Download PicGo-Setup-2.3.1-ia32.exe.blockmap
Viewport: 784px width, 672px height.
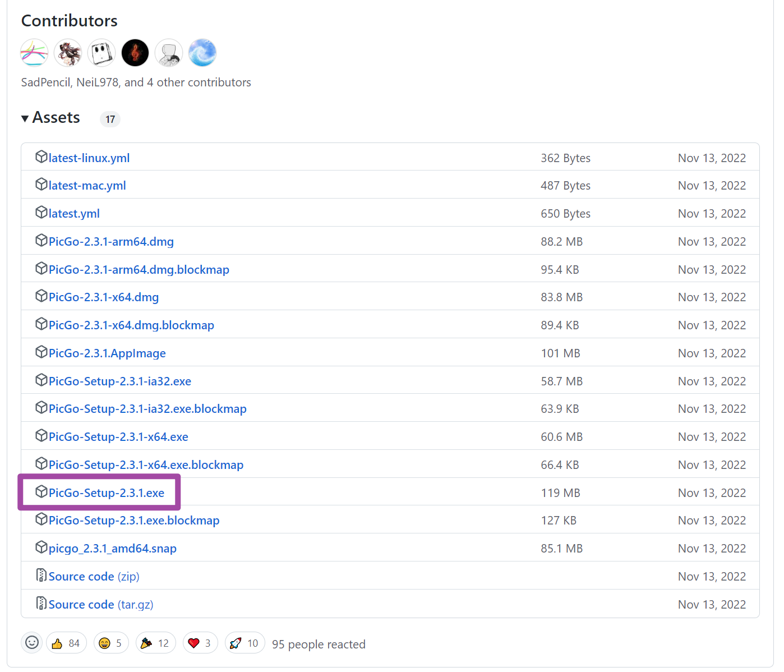(x=147, y=409)
